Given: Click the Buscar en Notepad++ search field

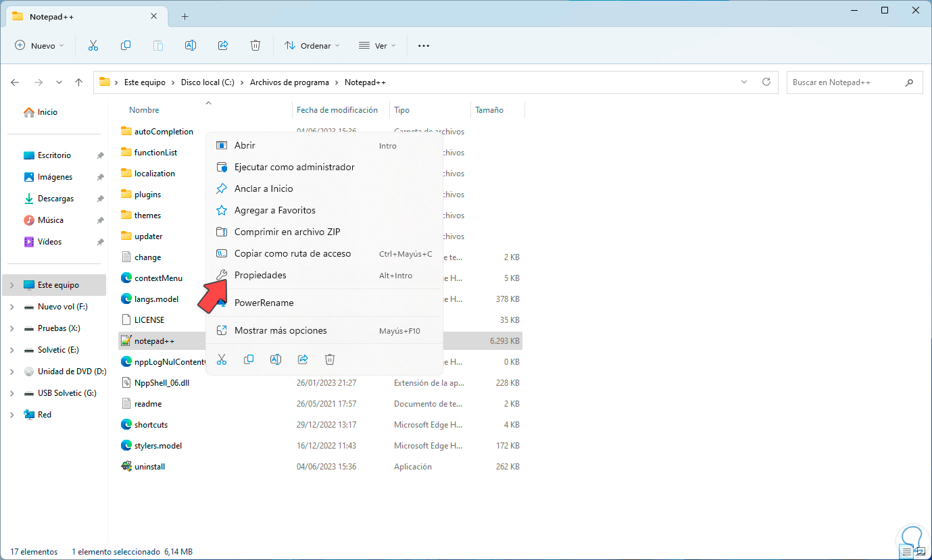Looking at the screenshot, I should tap(854, 82).
